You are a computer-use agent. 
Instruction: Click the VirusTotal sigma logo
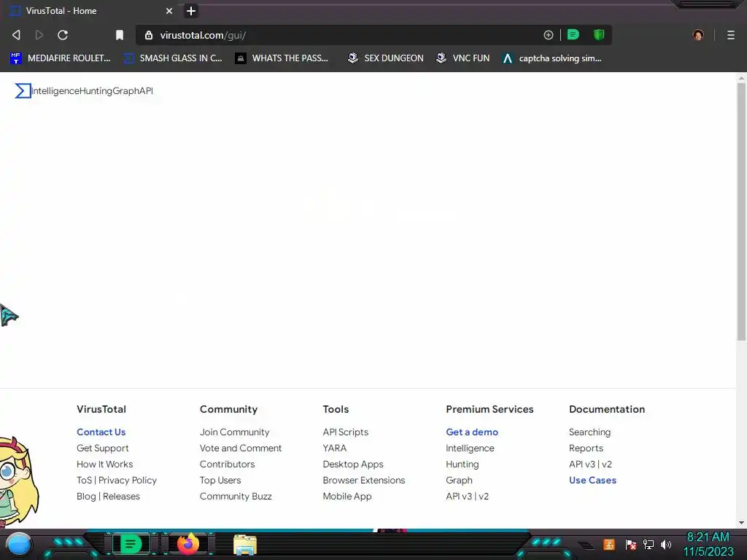(x=23, y=90)
